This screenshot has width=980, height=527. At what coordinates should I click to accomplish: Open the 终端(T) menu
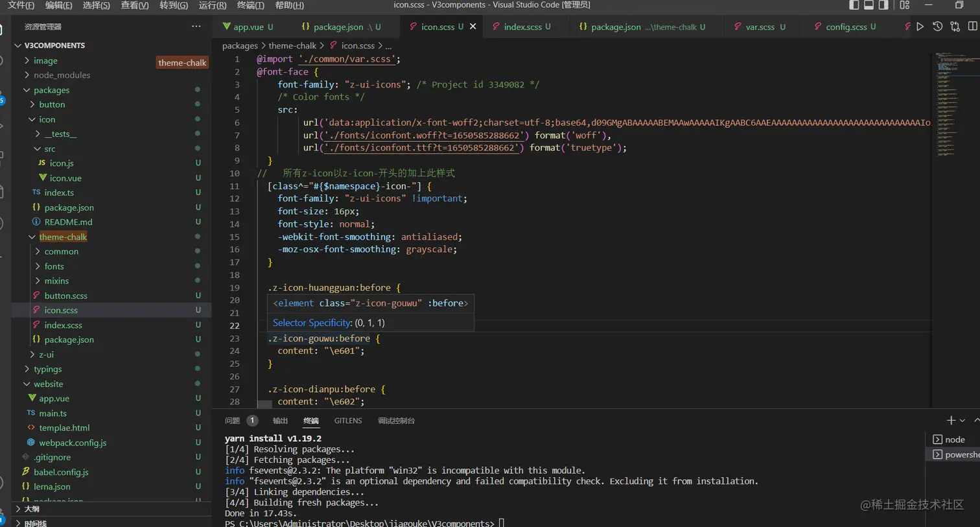click(x=251, y=5)
